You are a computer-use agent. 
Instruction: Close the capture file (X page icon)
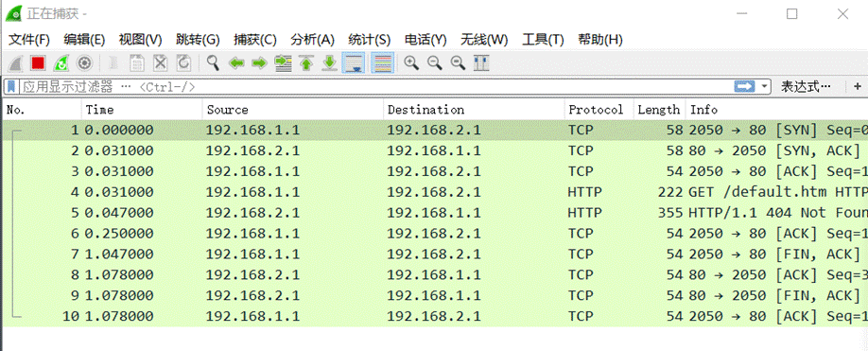pos(160,63)
